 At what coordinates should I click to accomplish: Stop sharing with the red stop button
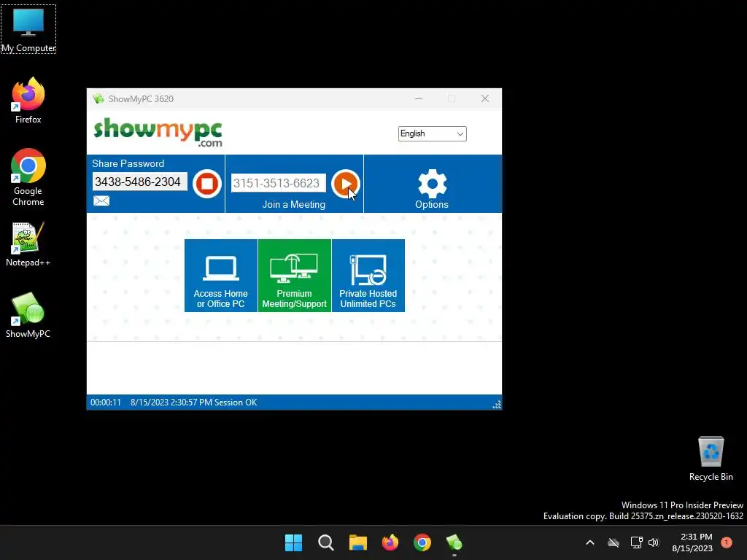click(x=206, y=183)
